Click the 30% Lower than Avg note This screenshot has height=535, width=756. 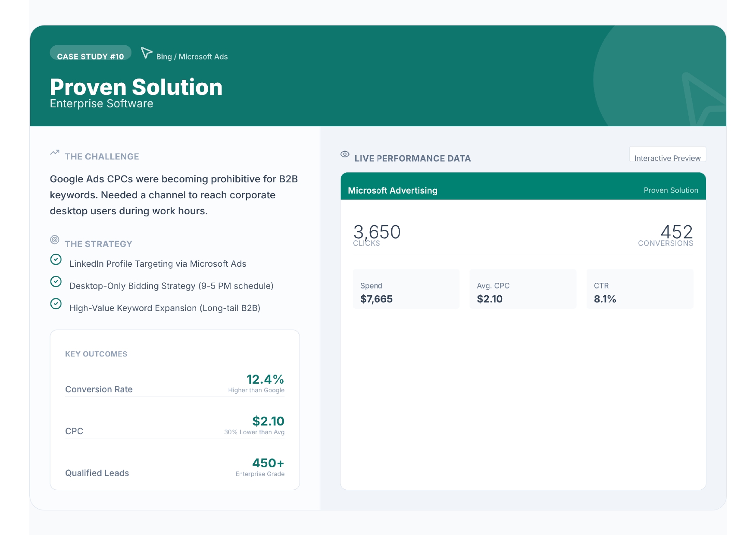(254, 432)
